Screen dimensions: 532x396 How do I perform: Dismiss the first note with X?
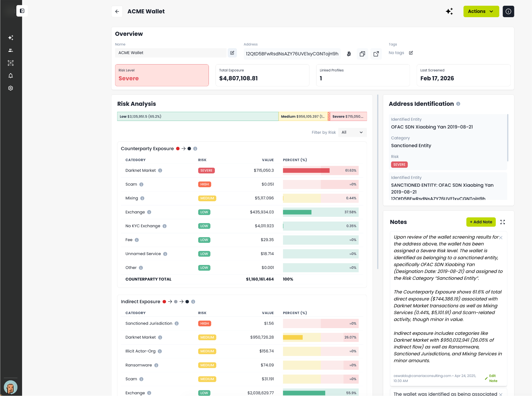(501, 238)
